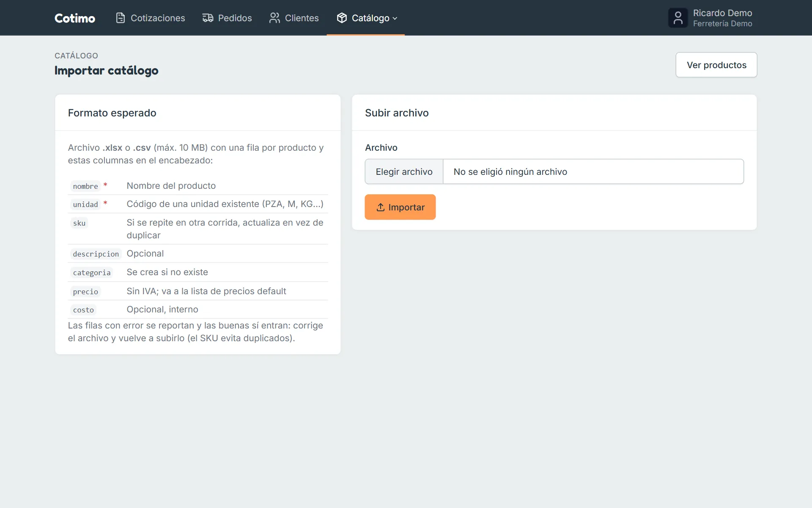812x508 pixels.
Task: Open the Catálogo menu label
Action: tap(370, 18)
